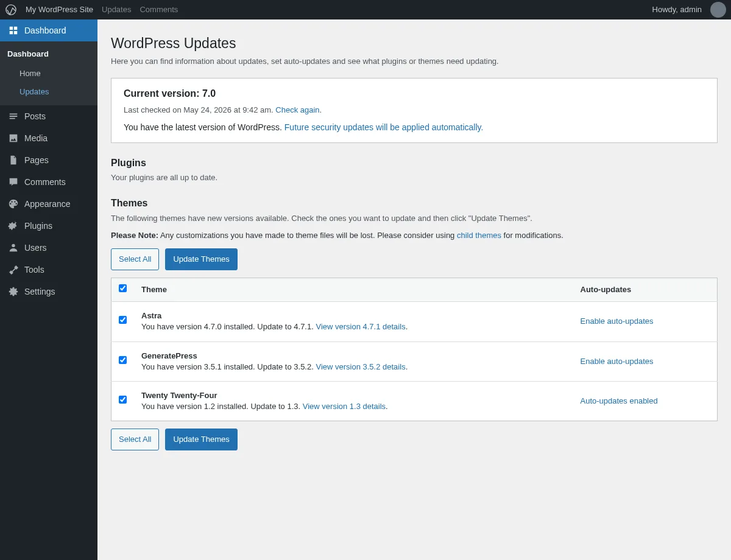Enable auto-updates for GeneratePress
Screen dimensions: 731x560
(616, 362)
